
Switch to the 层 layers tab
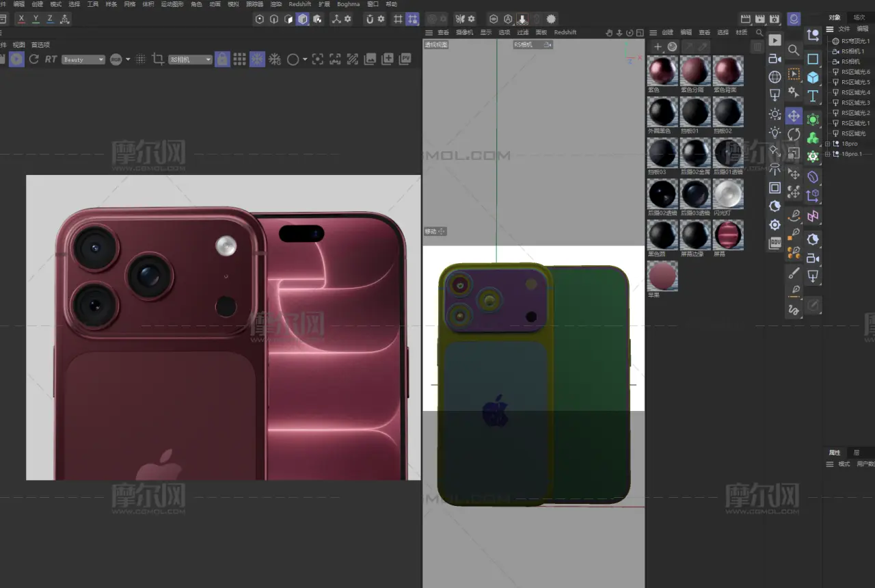tap(857, 453)
